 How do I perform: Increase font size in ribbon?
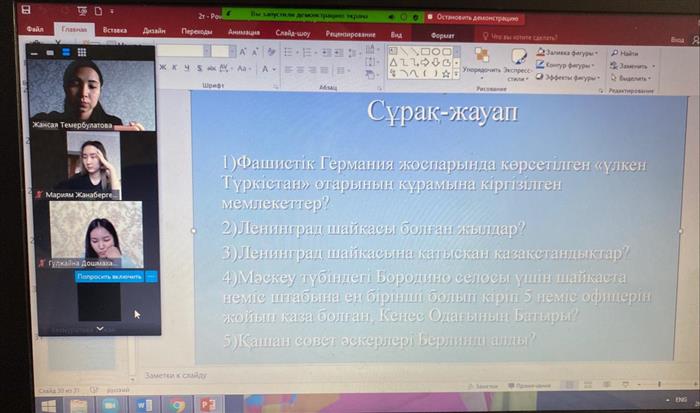(x=243, y=52)
